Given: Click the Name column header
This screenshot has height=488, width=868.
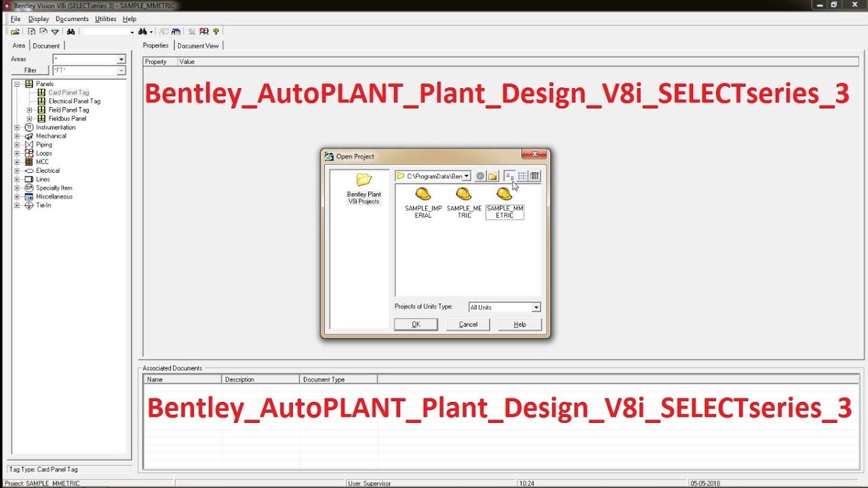Looking at the screenshot, I should tap(182, 380).
